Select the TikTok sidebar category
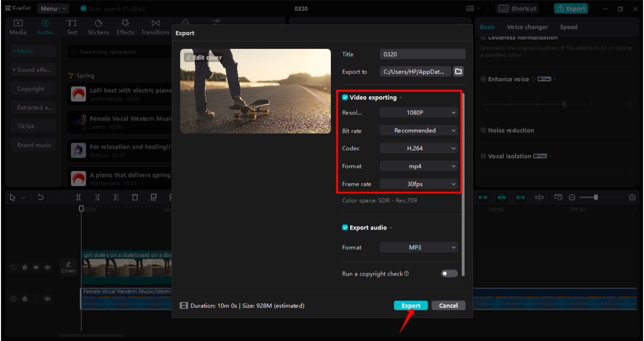Viewport: 644px width, 341px height. tap(33, 126)
